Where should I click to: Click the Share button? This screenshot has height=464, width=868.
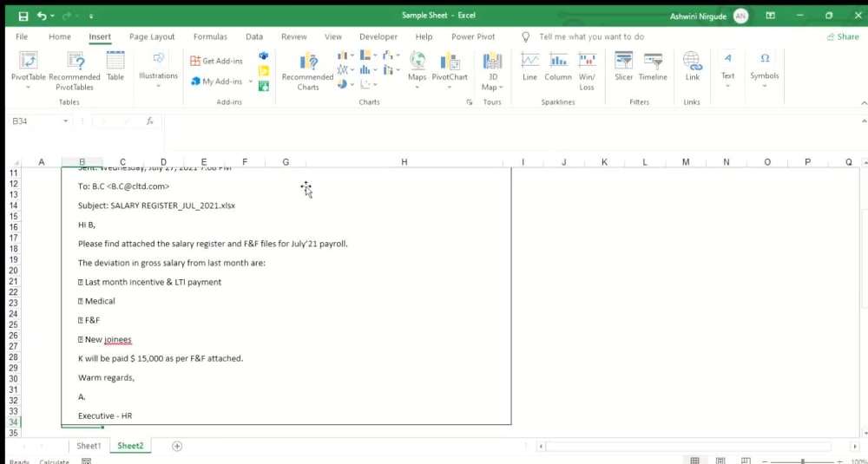[843, 36]
